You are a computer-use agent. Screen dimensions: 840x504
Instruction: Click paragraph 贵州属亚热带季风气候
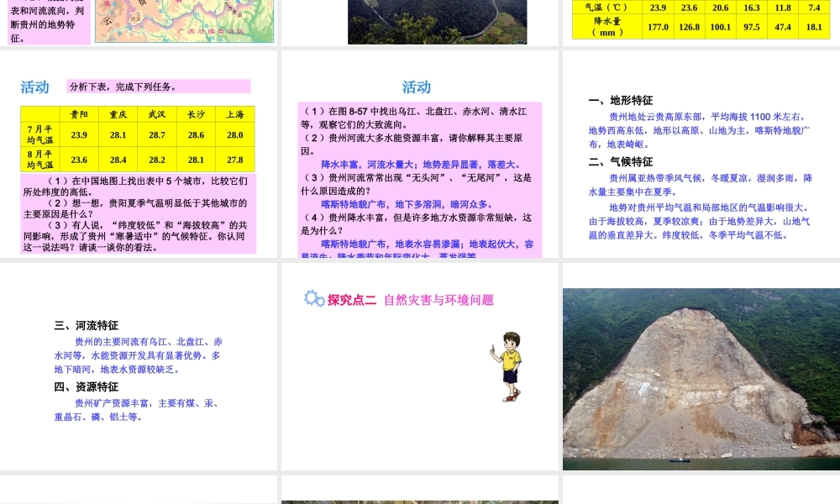tap(701, 185)
